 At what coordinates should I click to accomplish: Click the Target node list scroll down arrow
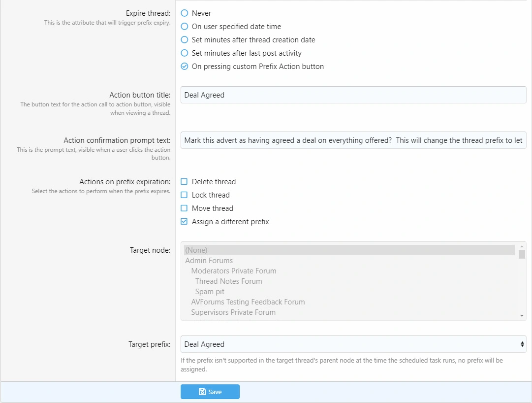(x=522, y=315)
